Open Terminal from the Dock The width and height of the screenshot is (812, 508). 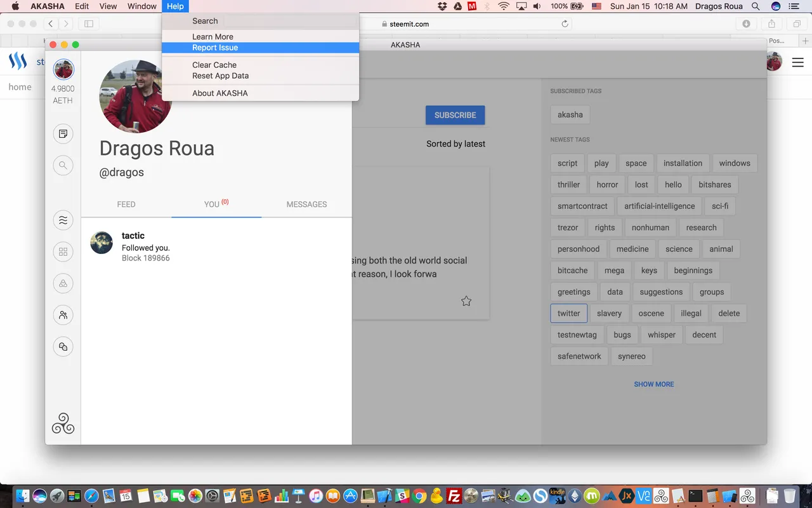(696, 496)
